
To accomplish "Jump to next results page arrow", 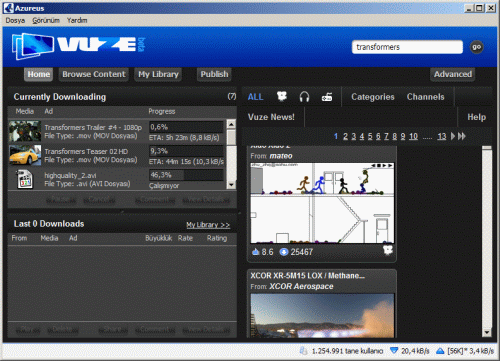I will coord(453,136).
